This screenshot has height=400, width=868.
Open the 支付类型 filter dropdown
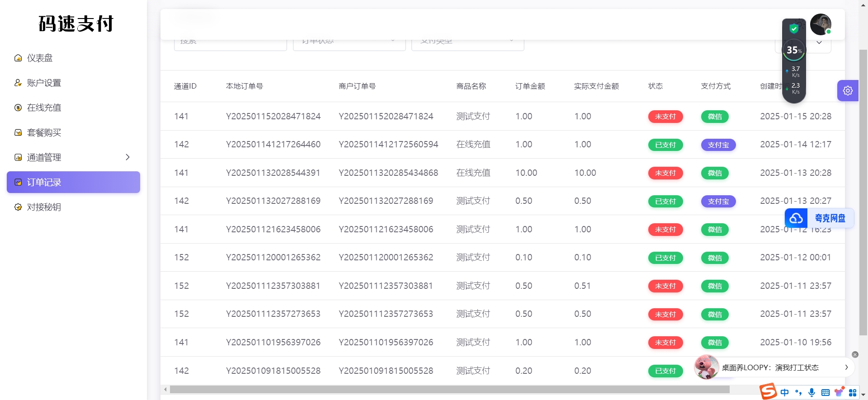(x=467, y=43)
